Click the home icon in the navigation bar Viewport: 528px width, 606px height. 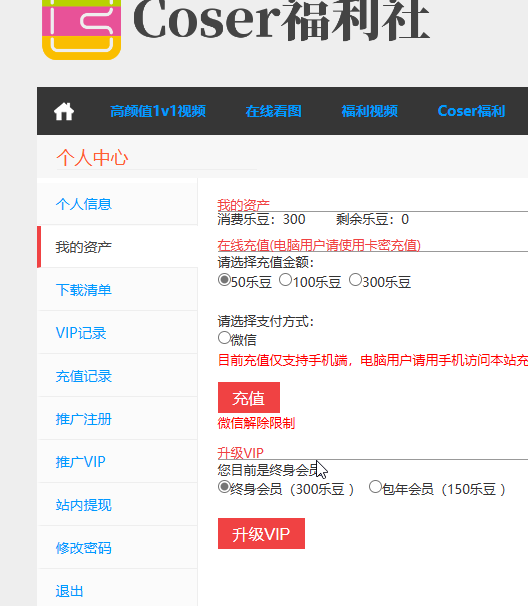(64, 111)
